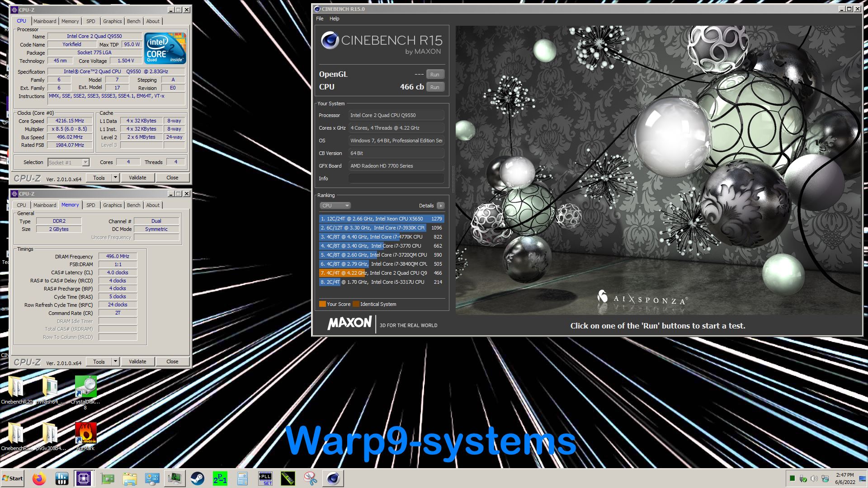
Task: Switch to Mainboard tab in top CPU-Z window
Action: click(45, 21)
